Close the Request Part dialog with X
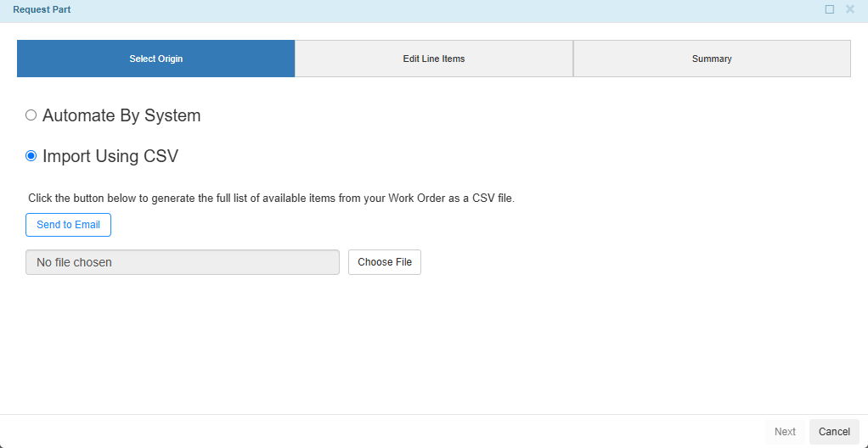 point(850,9)
